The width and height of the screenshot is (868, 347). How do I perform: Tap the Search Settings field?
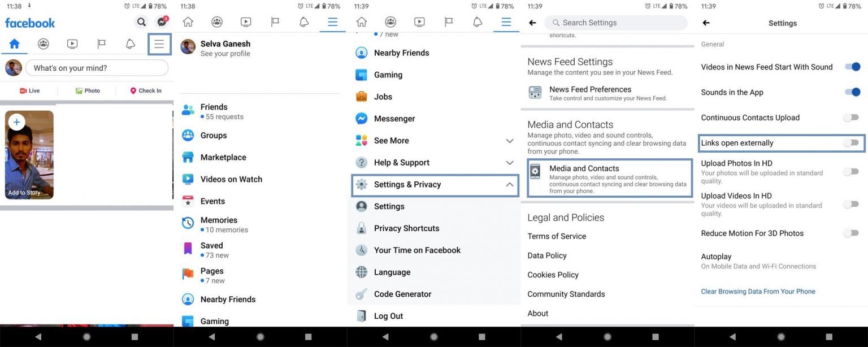(616, 23)
